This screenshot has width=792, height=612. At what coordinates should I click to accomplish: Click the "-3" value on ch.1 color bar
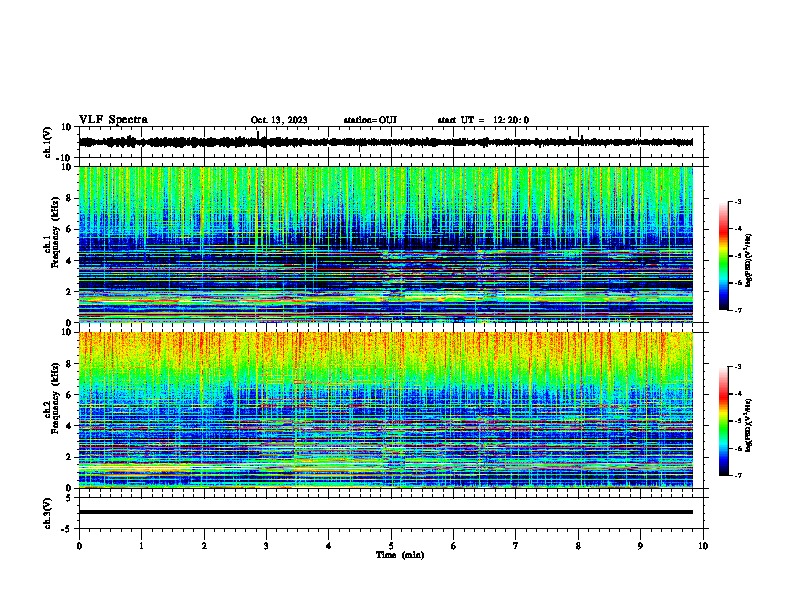click(x=737, y=202)
